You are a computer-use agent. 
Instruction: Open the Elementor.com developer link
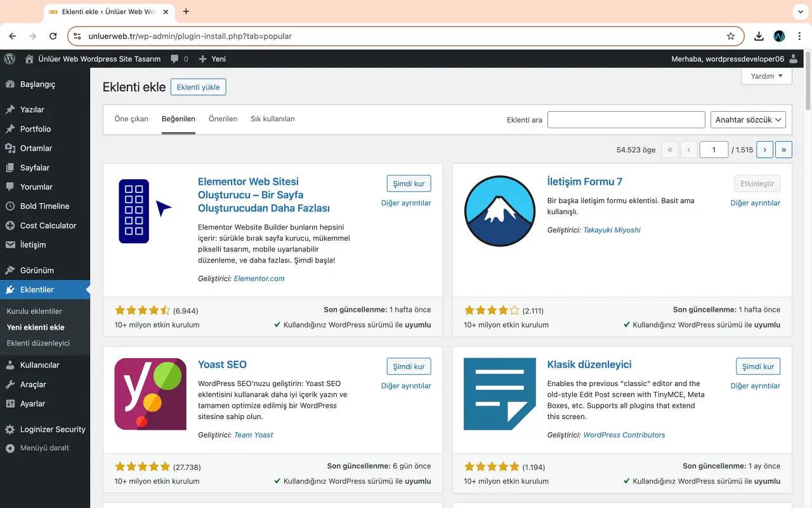click(259, 278)
